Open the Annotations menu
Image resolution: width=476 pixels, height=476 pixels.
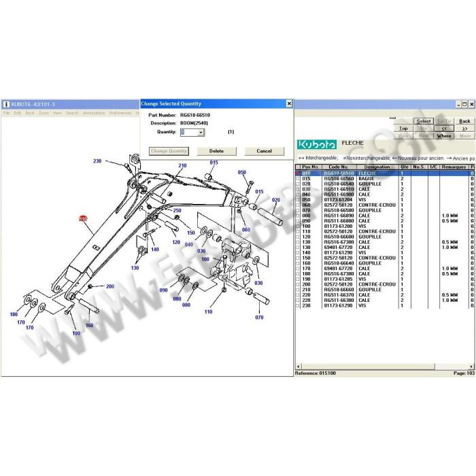pyautogui.click(x=94, y=113)
